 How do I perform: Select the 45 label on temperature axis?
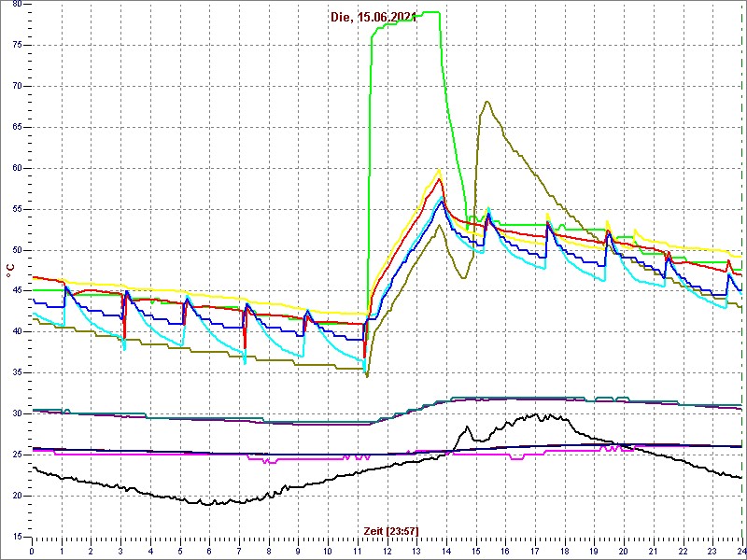point(17,291)
